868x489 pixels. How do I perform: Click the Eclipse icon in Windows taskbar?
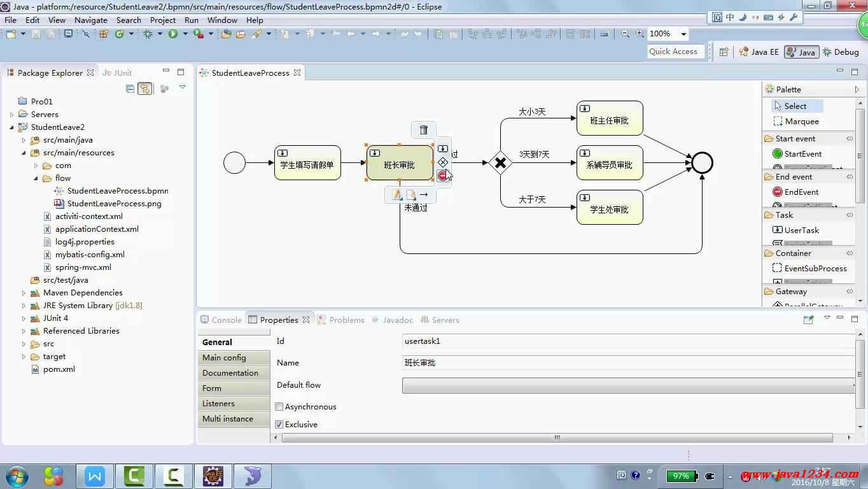coord(213,476)
